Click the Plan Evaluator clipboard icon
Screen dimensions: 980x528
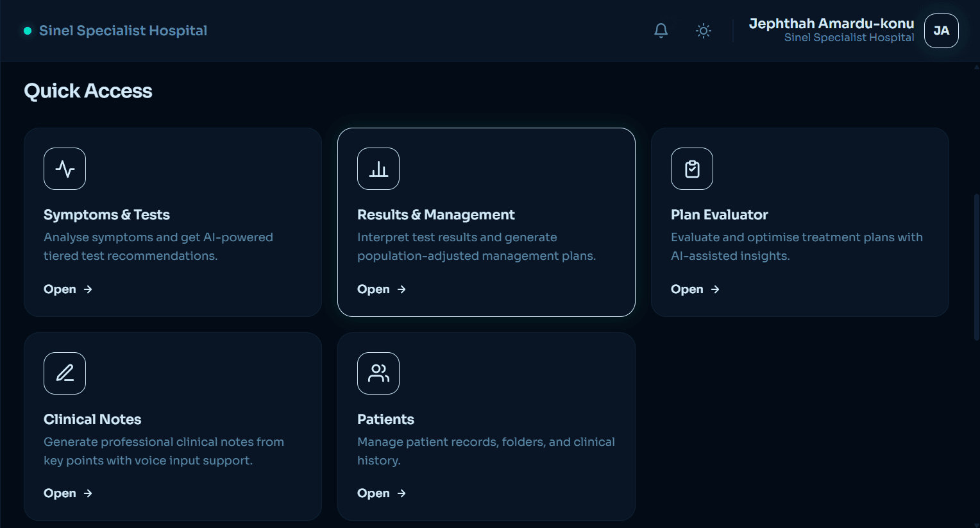click(x=692, y=169)
